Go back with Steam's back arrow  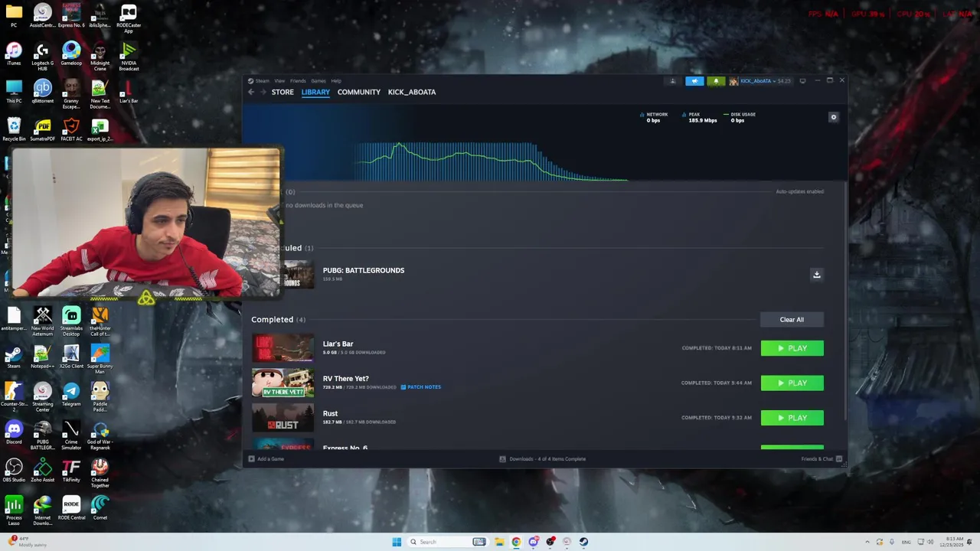(251, 92)
